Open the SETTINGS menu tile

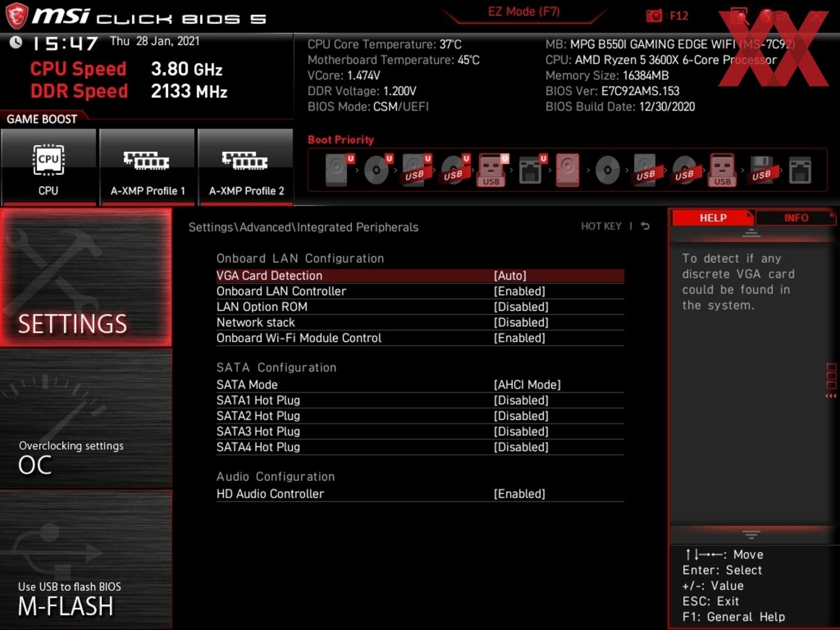86,277
